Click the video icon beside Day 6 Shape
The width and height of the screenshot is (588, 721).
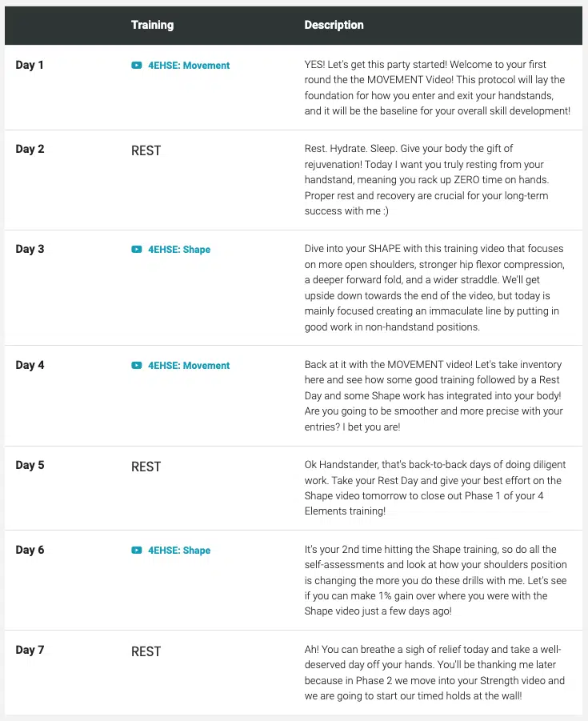pos(137,551)
